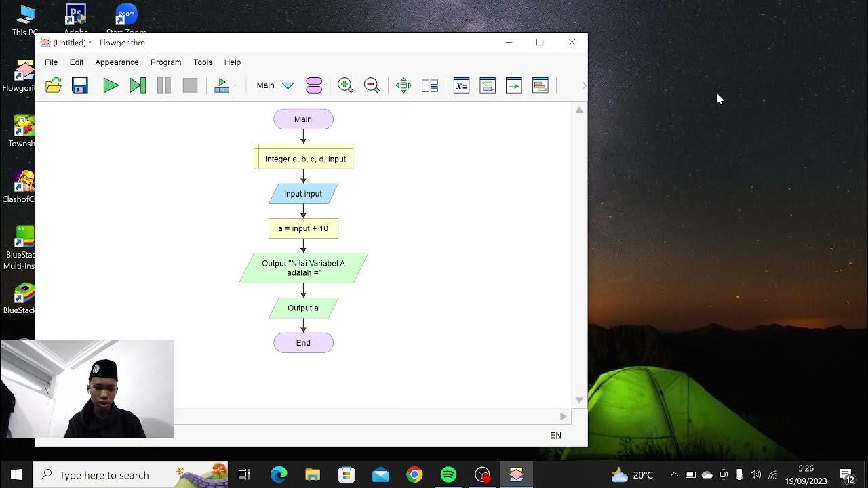Open volume control in system tray
Screen dimensions: 868x488
coord(755,474)
